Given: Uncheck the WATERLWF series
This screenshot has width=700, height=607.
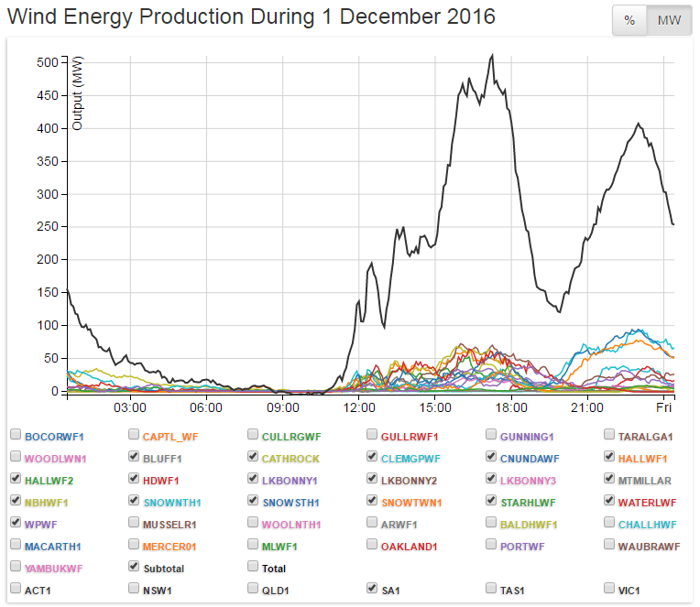Looking at the screenshot, I should tap(611, 501).
